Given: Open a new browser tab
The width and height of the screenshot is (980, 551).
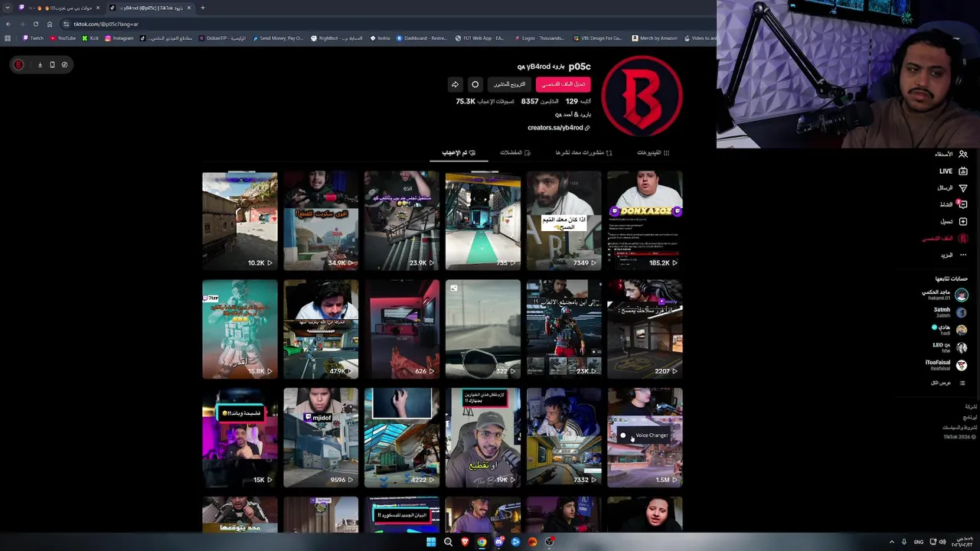Looking at the screenshot, I should (202, 8).
